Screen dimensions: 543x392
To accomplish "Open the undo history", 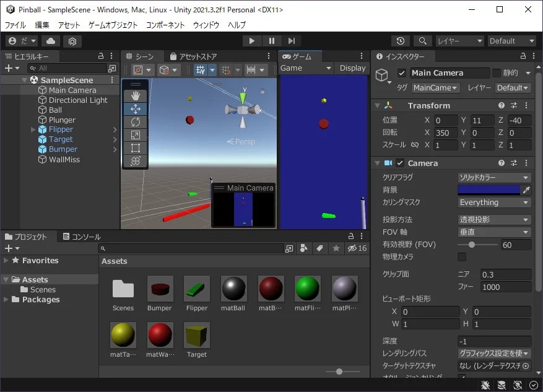I will coord(401,41).
